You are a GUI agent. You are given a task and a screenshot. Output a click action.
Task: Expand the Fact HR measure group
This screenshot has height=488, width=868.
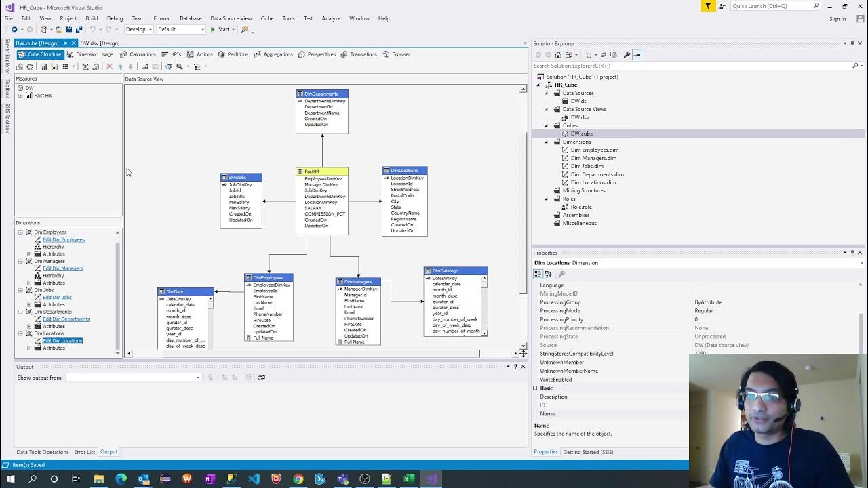pyautogui.click(x=20, y=96)
